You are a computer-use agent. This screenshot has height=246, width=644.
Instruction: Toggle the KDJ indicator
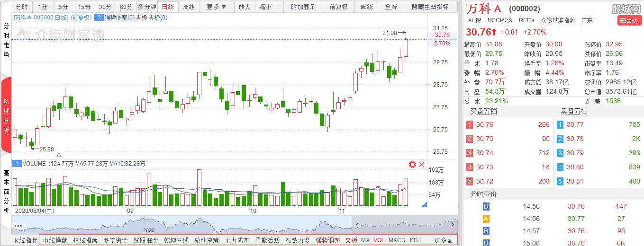click(x=415, y=240)
